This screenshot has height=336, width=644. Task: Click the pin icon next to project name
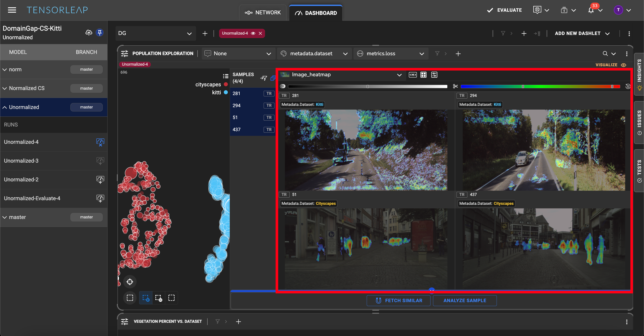(x=100, y=33)
